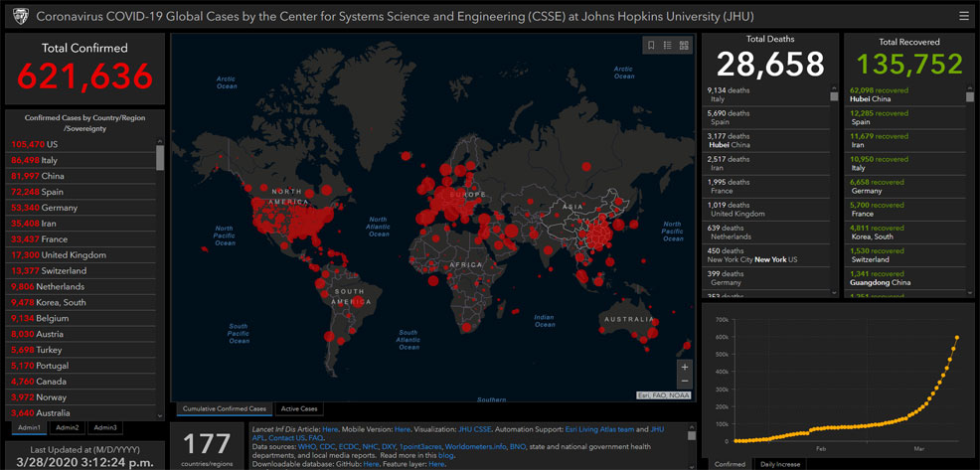The height and width of the screenshot is (470, 980).
Task: Select the 53,340 Germany row
Action: coord(81,208)
